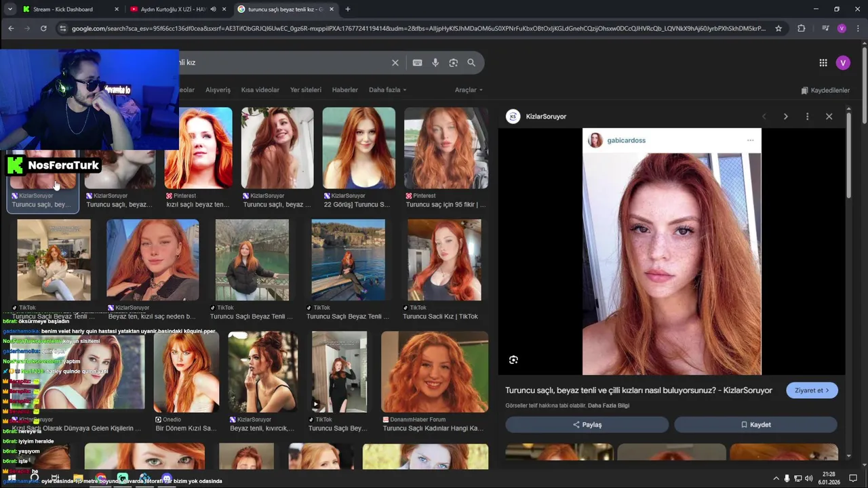Screen dimensions: 868x488
Task: Search by image with the camera lens icon
Action: pyautogui.click(x=454, y=62)
